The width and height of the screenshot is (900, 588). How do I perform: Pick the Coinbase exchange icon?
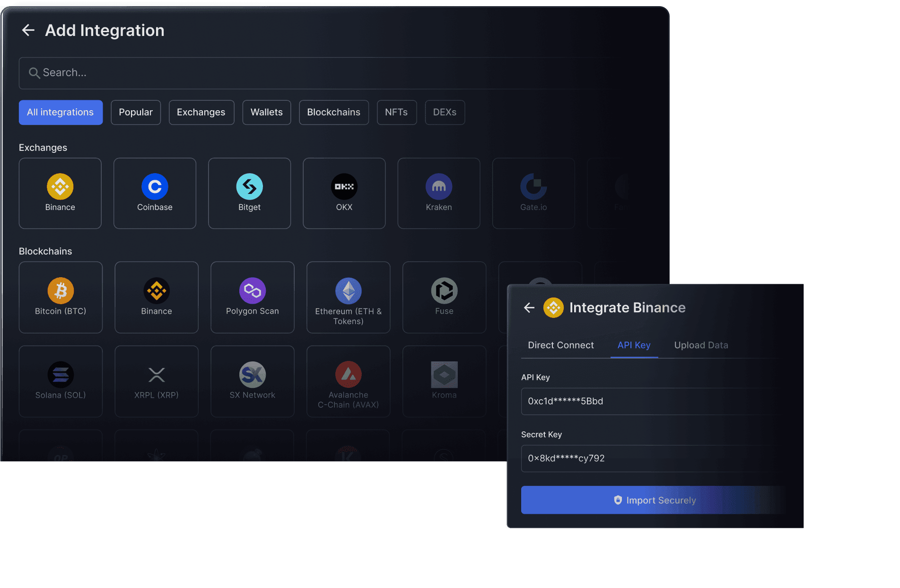155,187
